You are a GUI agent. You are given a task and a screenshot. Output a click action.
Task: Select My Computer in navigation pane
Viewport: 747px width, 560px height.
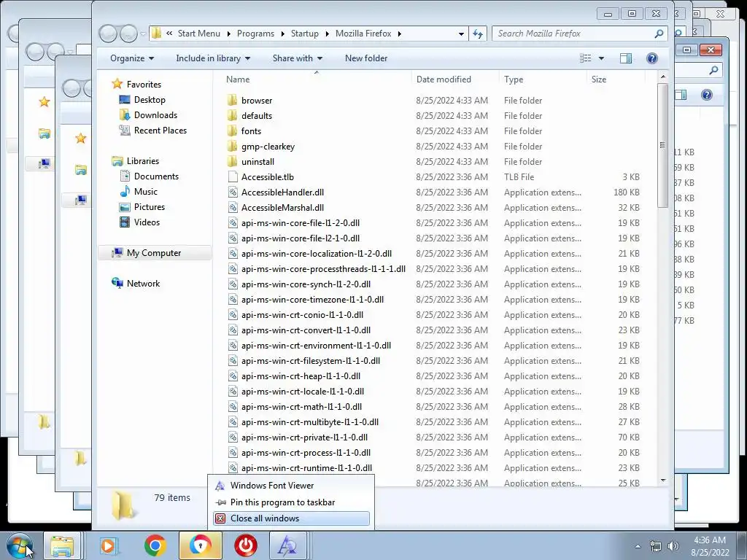[154, 253]
